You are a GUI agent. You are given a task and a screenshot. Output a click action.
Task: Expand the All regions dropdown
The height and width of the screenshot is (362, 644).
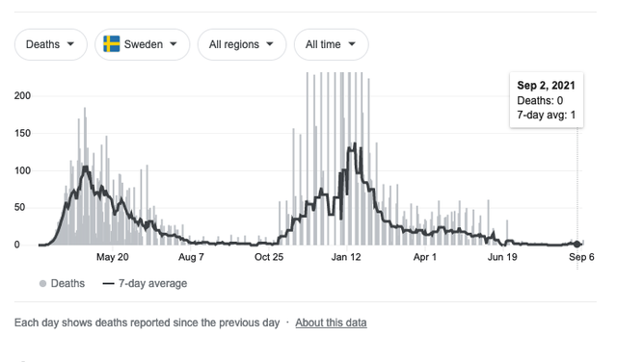click(242, 44)
